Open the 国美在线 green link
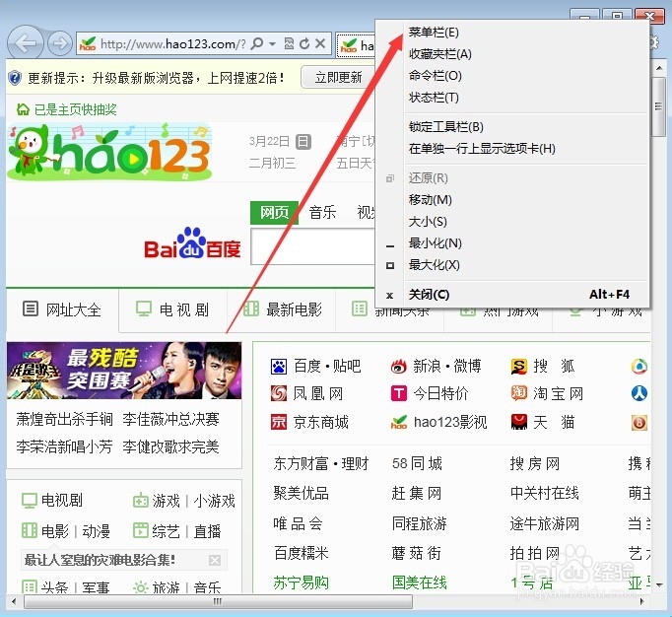Screen dimensions: 672x617 point(420,583)
